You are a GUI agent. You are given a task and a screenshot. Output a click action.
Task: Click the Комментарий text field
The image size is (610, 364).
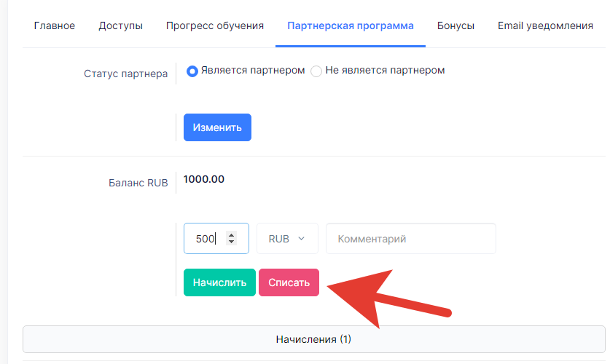click(411, 239)
